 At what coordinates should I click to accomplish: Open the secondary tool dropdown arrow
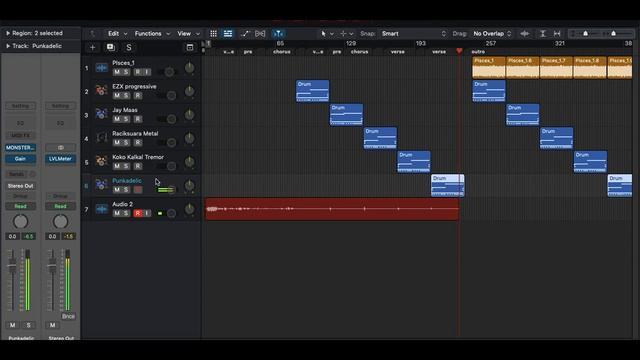[351, 34]
